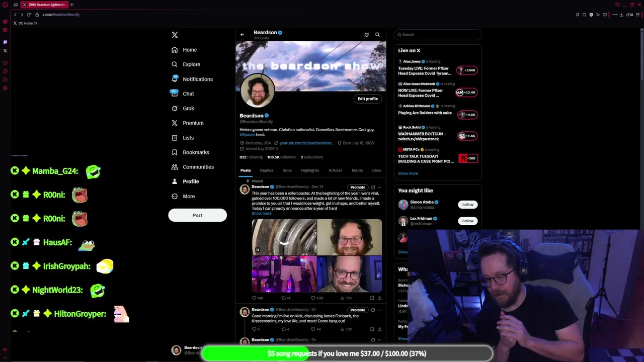
Task: Add page to bookmarks heart icon
Action: click(x=605, y=15)
